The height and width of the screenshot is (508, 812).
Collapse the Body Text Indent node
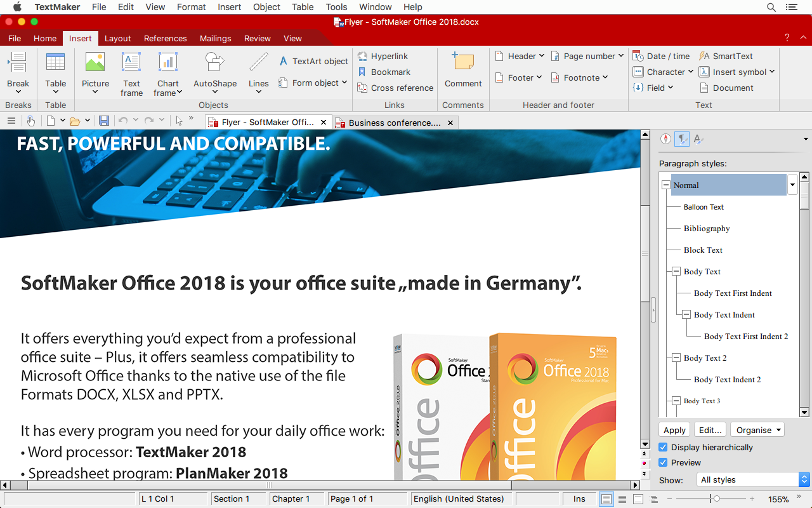tap(686, 315)
